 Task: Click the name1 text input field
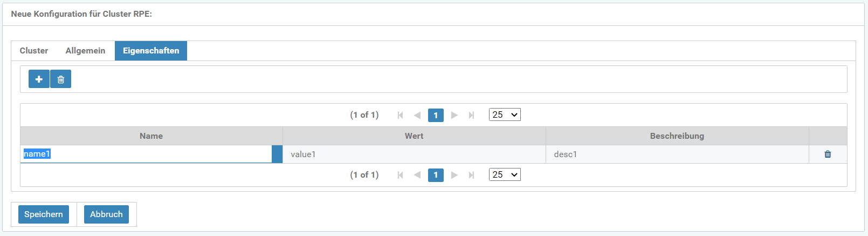point(147,154)
